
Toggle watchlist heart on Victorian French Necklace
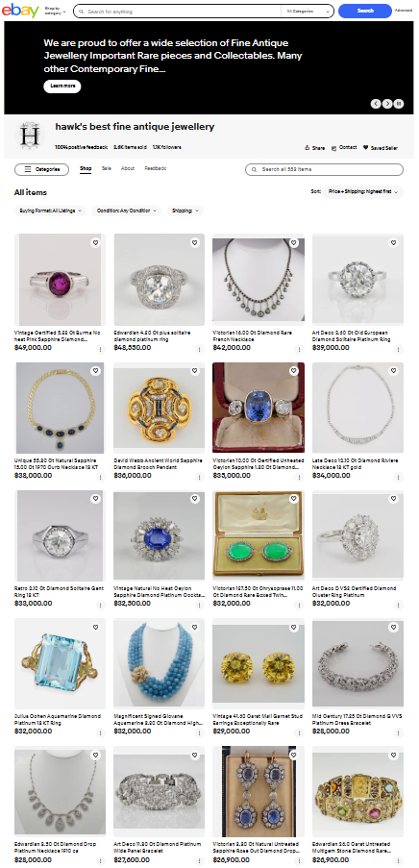click(x=294, y=242)
